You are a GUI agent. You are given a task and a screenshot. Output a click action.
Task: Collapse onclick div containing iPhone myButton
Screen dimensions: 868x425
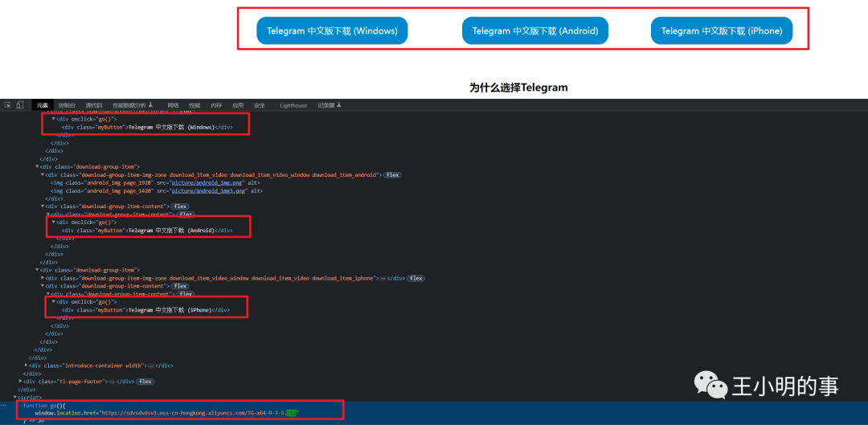54,302
